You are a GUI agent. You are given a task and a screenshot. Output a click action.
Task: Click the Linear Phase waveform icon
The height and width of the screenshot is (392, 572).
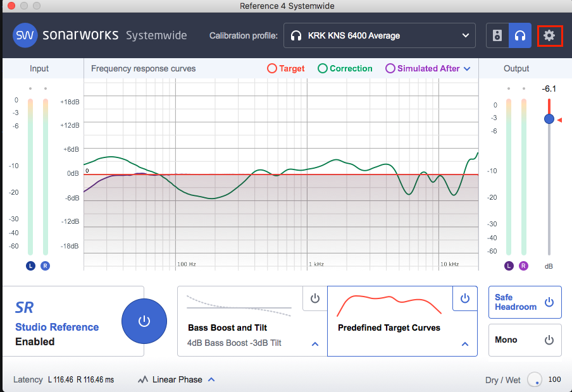click(x=143, y=379)
